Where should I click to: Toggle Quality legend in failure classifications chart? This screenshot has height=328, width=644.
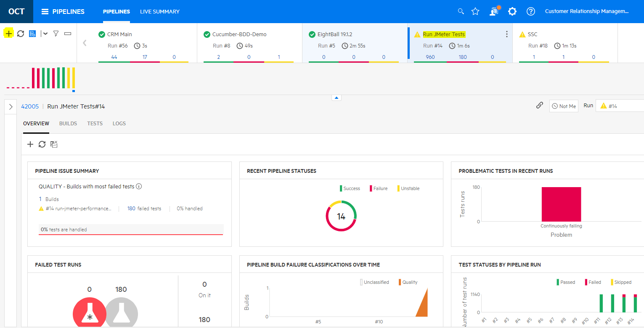tap(408, 282)
